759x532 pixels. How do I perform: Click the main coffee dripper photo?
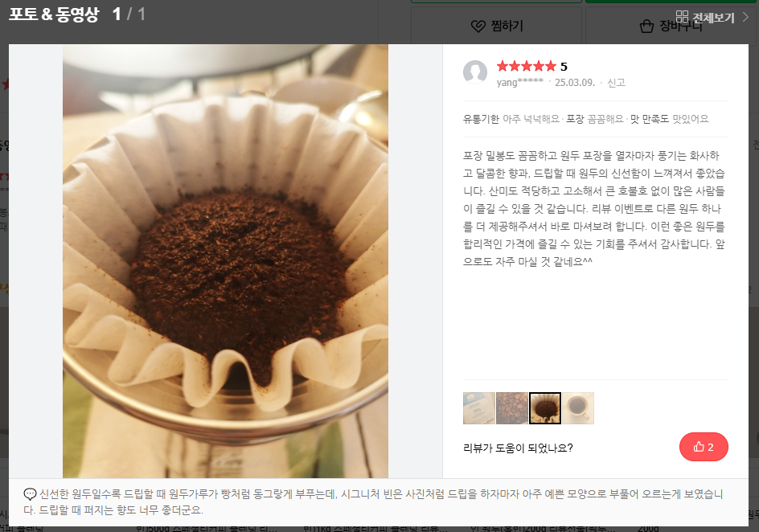[226, 261]
